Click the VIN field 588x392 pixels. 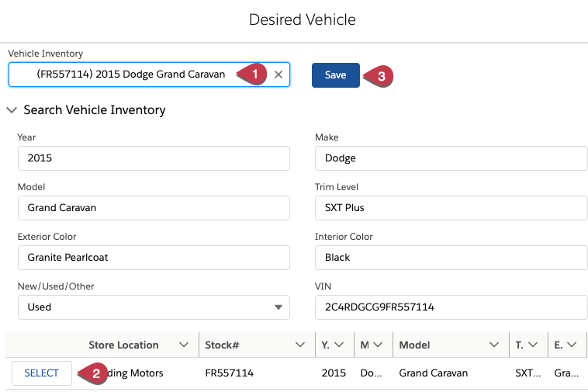tap(451, 307)
